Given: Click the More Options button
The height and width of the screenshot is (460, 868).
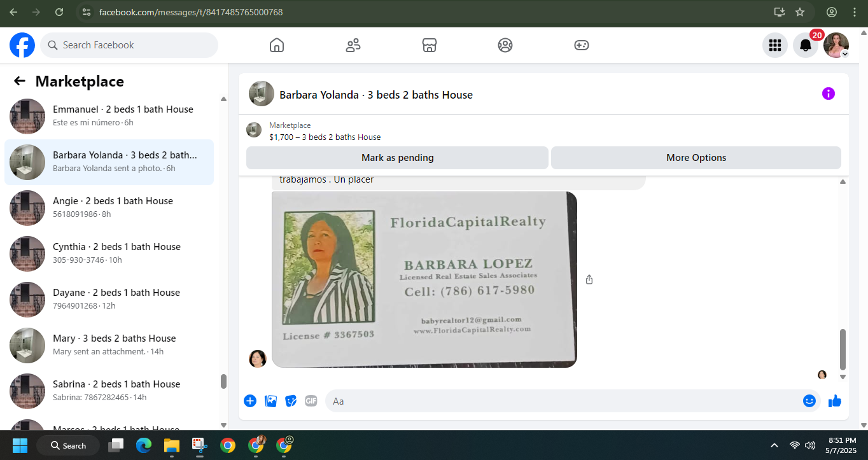Looking at the screenshot, I should coord(696,158).
